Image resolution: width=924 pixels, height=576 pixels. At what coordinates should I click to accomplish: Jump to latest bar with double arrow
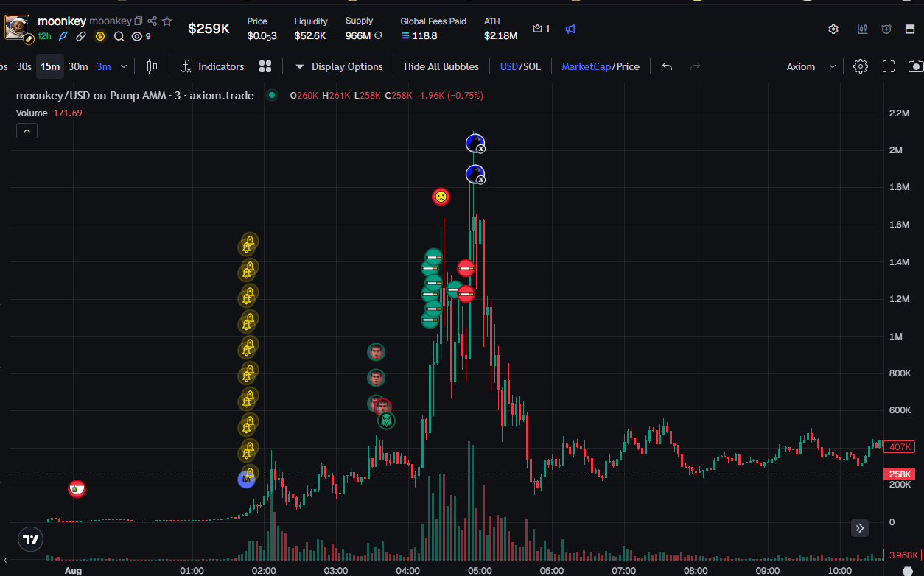pos(860,527)
